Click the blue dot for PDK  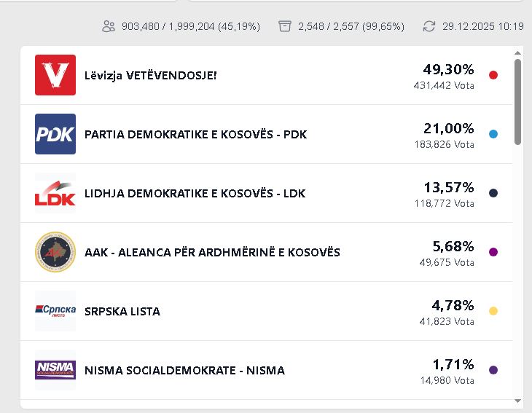coord(493,134)
